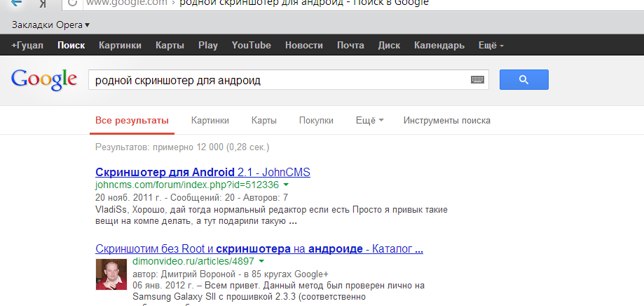644x306 pixels.
Task: Click the Yandex 'Я' toolbar icon
Action: coord(43,4)
